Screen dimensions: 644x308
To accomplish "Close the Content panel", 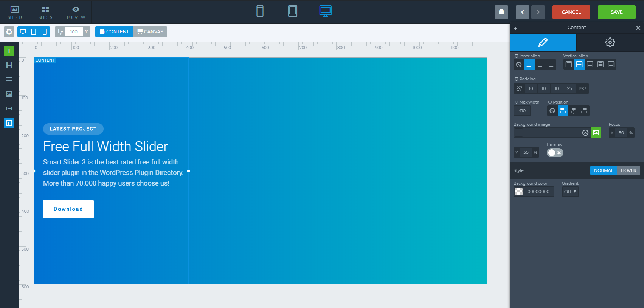I will (638, 28).
